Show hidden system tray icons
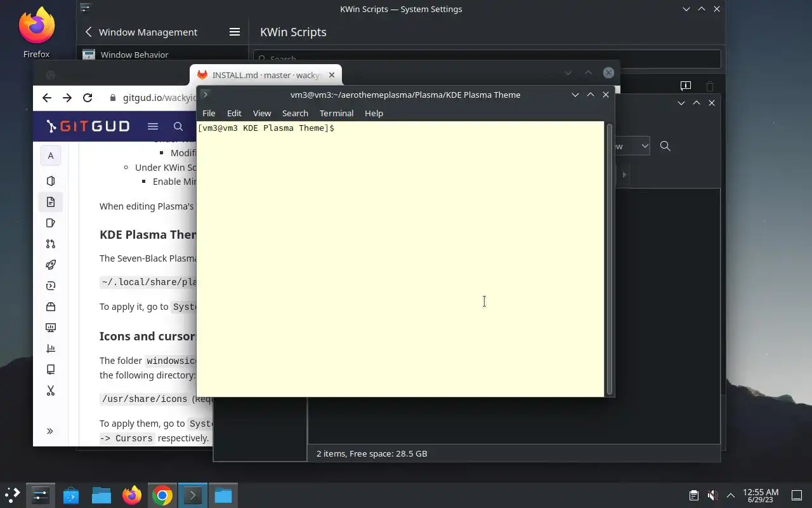The image size is (812, 508). pyautogui.click(x=731, y=495)
